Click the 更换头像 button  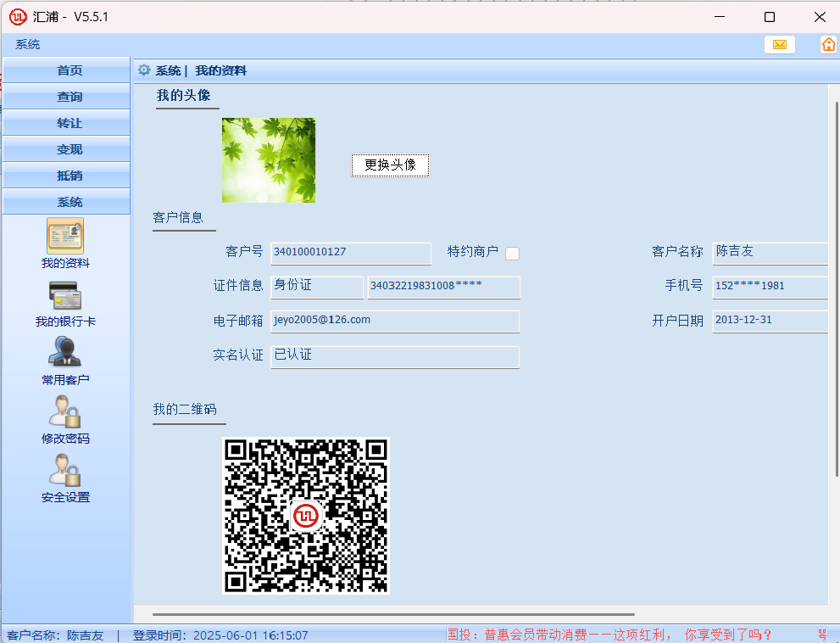[x=390, y=165]
